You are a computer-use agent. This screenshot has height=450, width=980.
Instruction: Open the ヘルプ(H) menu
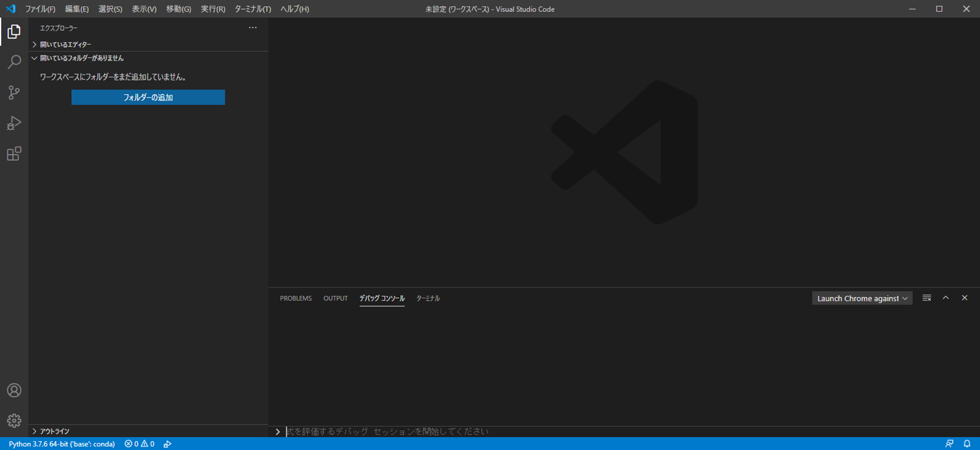point(295,9)
